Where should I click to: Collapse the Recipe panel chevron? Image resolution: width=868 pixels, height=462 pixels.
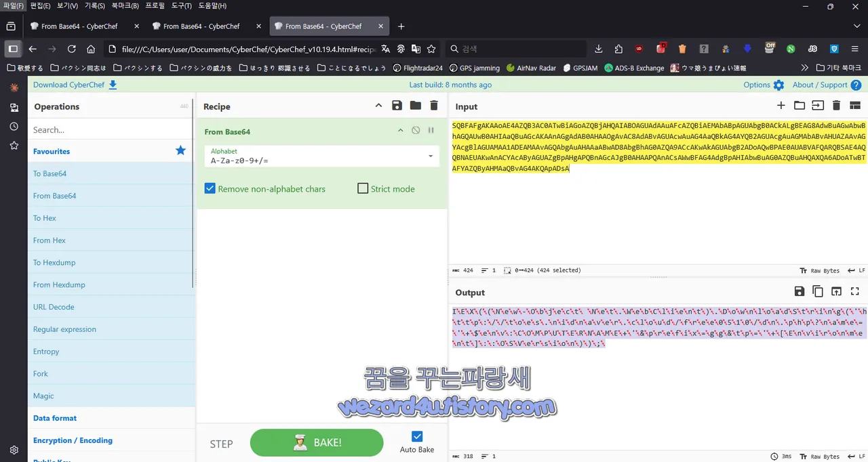click(x=378, y=106)
